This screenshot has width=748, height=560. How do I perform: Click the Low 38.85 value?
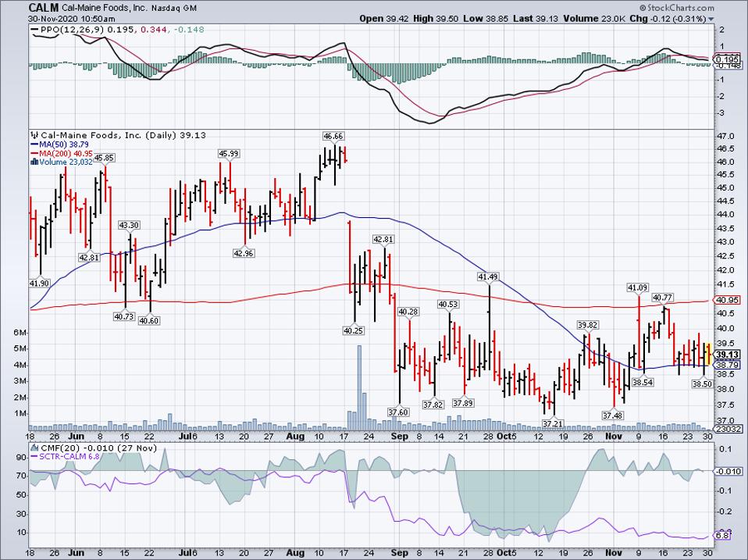pos(486,19)
